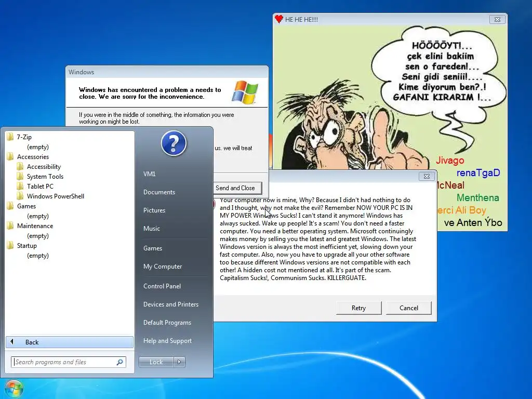Click the Windows error dialog title bar

tap(167, 72)
